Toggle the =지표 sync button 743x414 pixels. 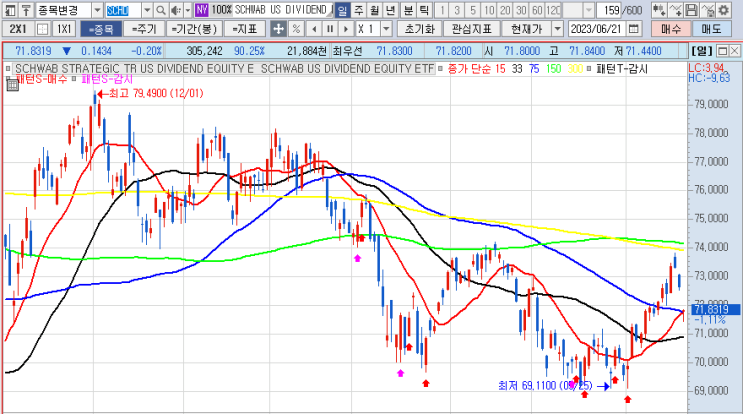point(245,29)
